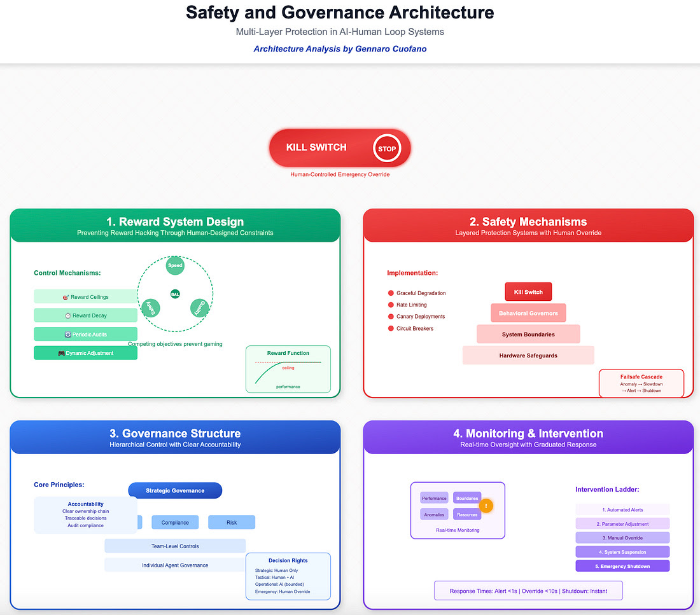
Task: Click the Compliance box
Action: [175, 522]
